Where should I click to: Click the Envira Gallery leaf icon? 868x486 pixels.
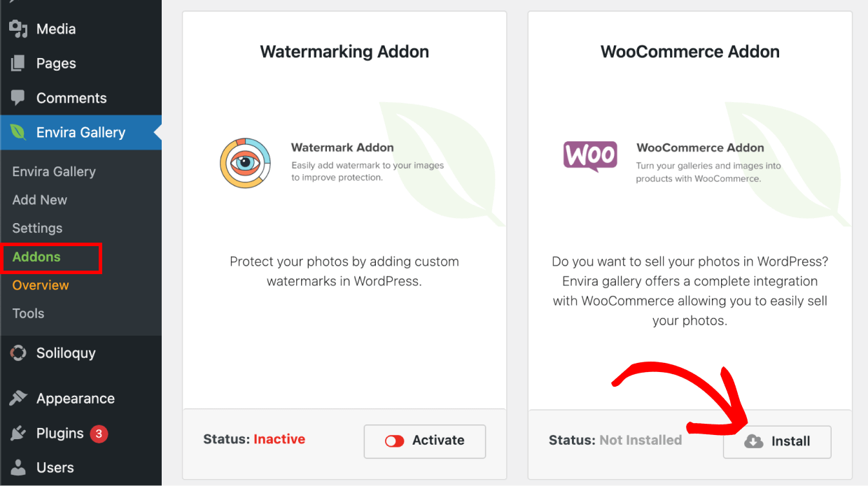(x=18, y=132)
